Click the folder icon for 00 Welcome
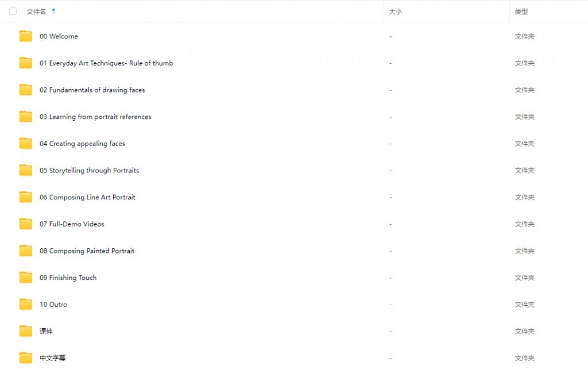This screenshot has width=588, height=369. [x=25, y=36]
